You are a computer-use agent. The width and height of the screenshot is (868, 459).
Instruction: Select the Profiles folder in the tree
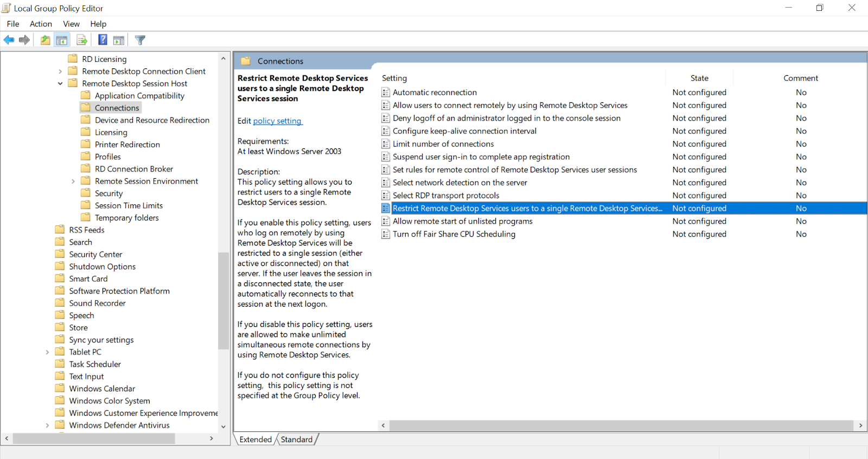coord(107,157)
